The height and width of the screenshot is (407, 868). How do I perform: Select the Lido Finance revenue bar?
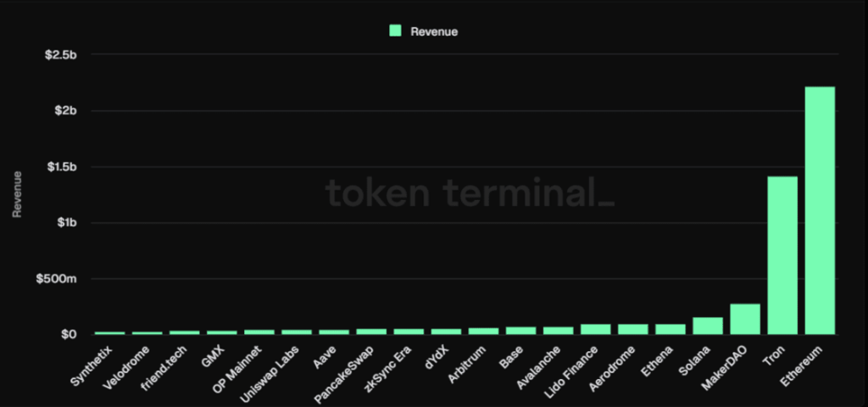(596, 329)
